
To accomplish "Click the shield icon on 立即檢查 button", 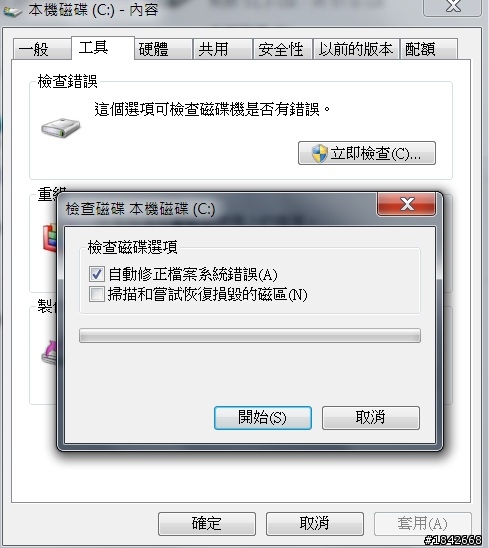I will click(x=319, y=154).
